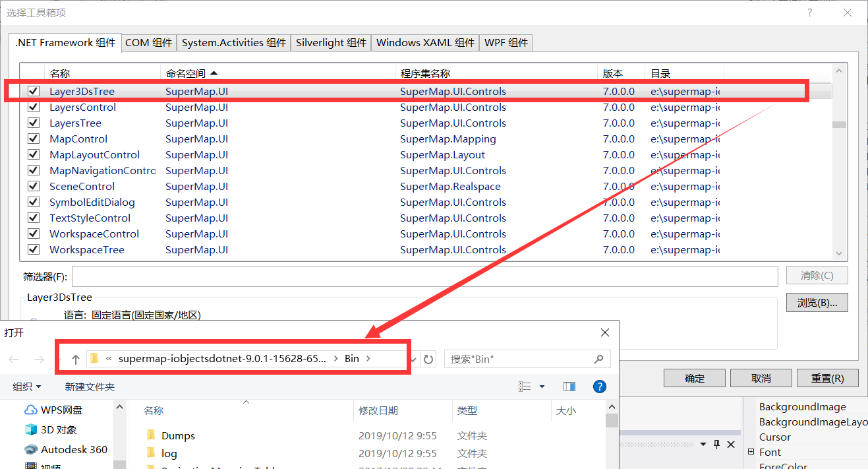Click the Bin breadcrumb segment
Image resolution: width=868 pixels, height=469 pixels.
(x=352, y=359)
